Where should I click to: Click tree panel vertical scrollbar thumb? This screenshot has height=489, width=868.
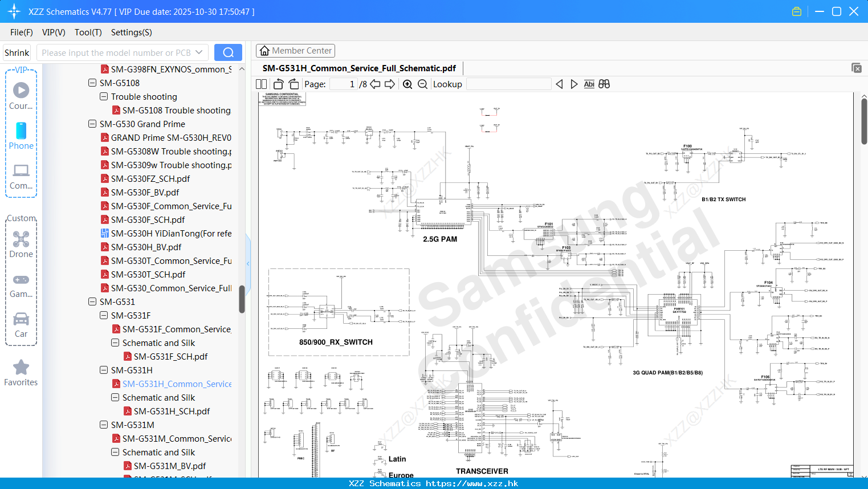pos(242,299)
